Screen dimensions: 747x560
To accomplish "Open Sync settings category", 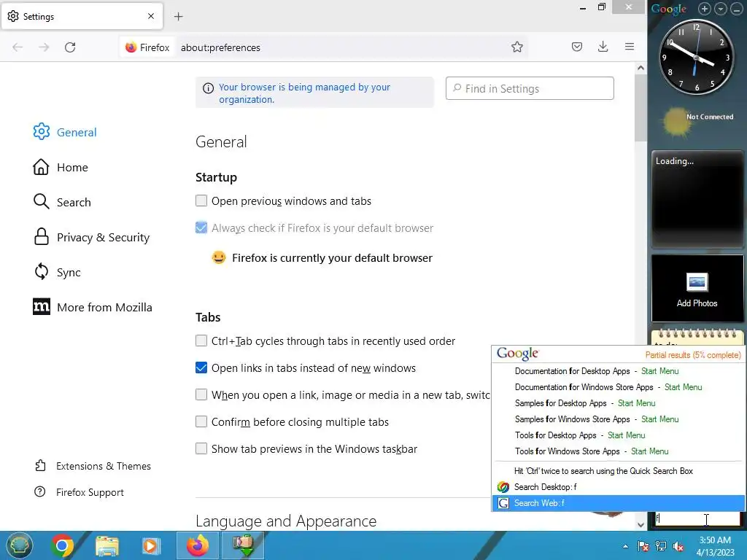I will (x=57, y=273).
